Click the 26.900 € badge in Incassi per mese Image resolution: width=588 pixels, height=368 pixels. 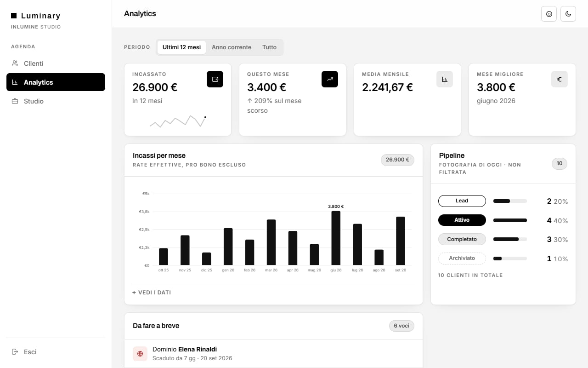(x=397, y=160)
